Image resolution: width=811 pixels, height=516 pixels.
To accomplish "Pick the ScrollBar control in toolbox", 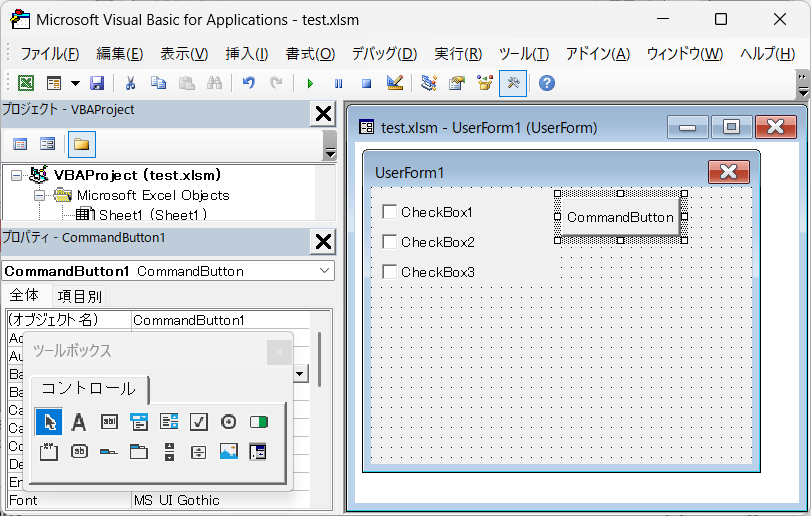I will 169,451.
